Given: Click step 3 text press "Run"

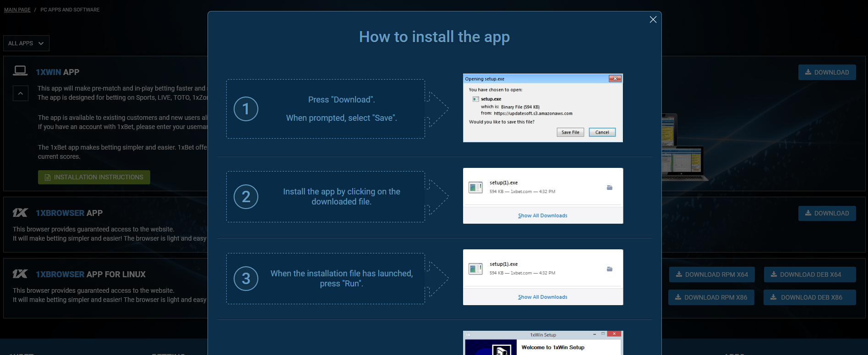Looking at the screenshot, I should click(x=342, y=284).
